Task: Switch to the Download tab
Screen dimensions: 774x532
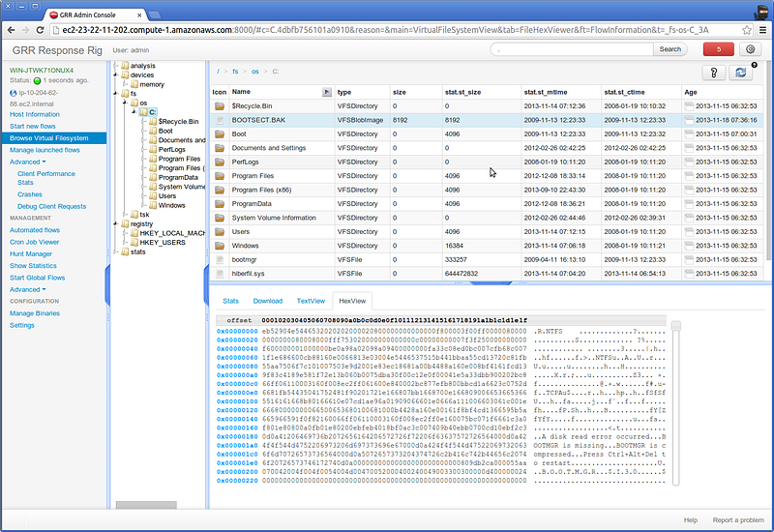Action: coord(268,301)
